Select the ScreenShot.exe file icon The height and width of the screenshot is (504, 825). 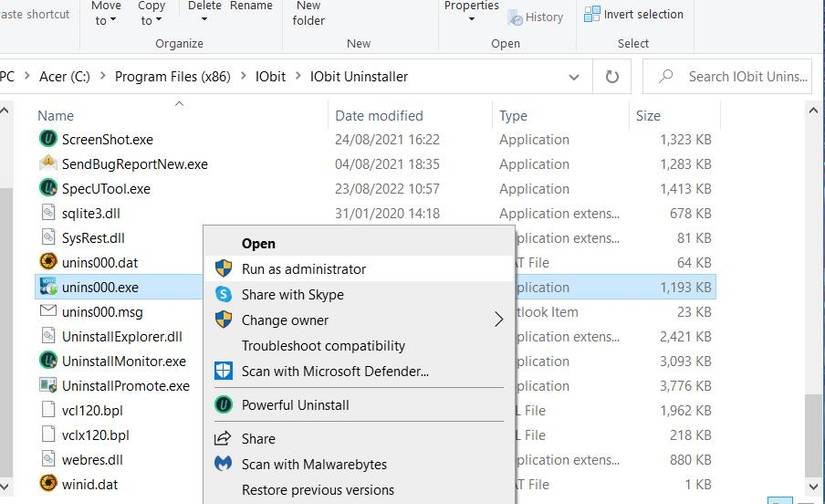pos(48,140)
